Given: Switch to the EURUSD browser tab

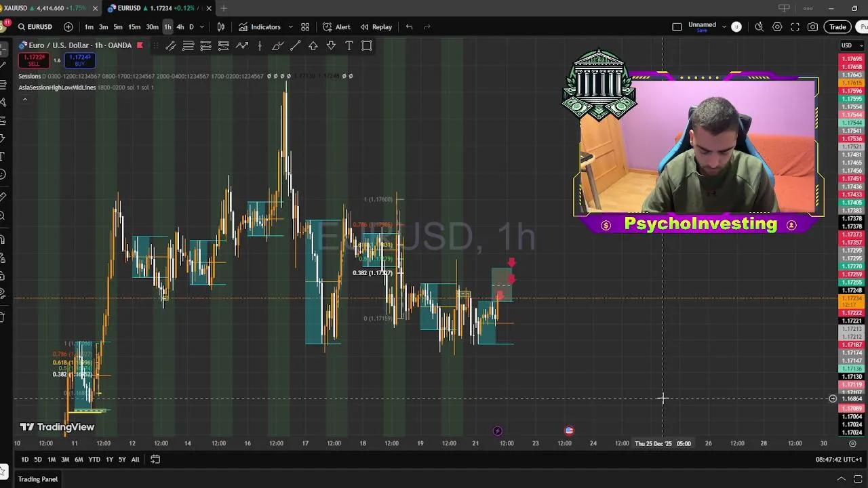Looking at the screenshot, I should point(155,8).
